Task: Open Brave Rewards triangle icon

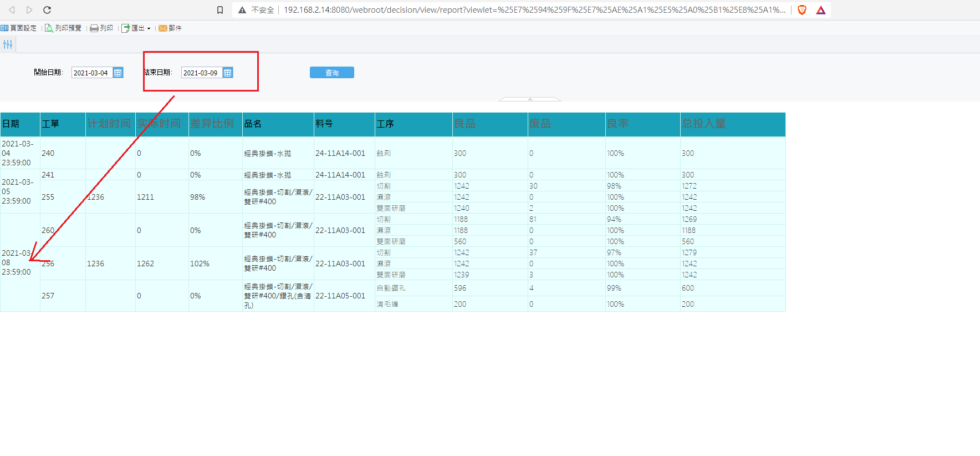Action: coord(821,10)
